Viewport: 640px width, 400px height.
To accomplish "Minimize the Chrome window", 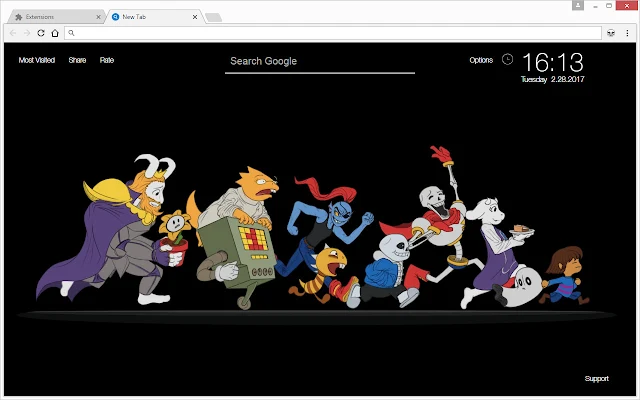I will point(596,6).
